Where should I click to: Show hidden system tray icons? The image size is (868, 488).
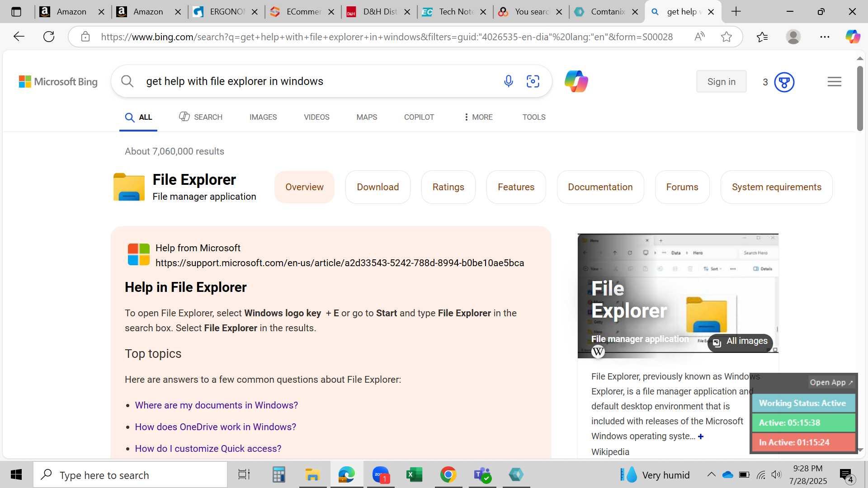pos(711,474)
